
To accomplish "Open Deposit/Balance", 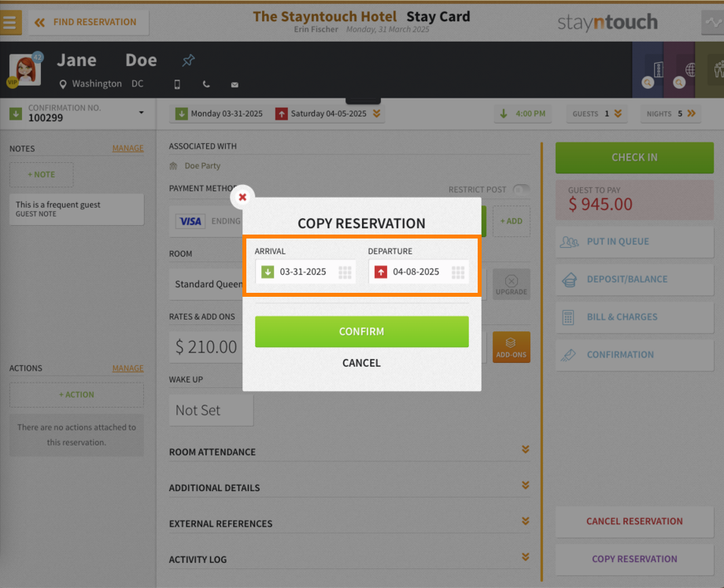I will (634, 279).
